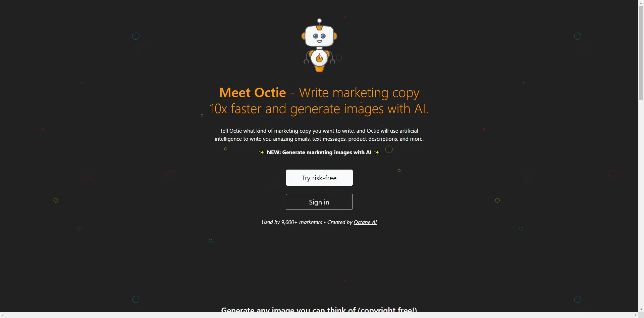This screenshot has width=644, height=318.
Task: Click the horizontal scrollbar left arrow
Action: [x=3, y=315]
